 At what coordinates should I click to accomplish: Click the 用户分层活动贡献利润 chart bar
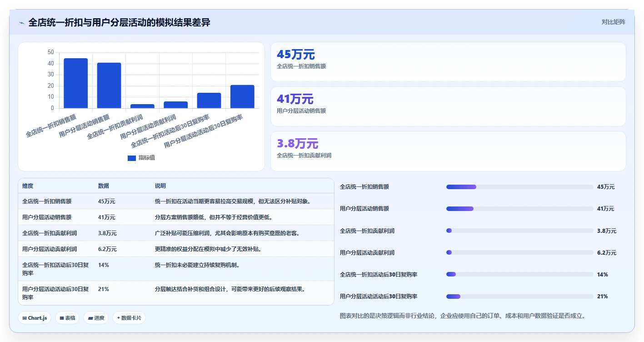pos(175,105)
